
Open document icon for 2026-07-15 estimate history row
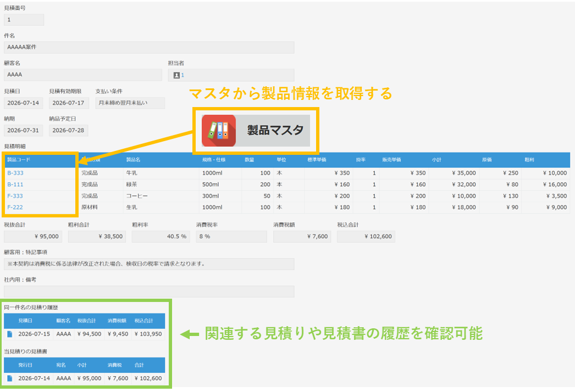tap(10, 334)
